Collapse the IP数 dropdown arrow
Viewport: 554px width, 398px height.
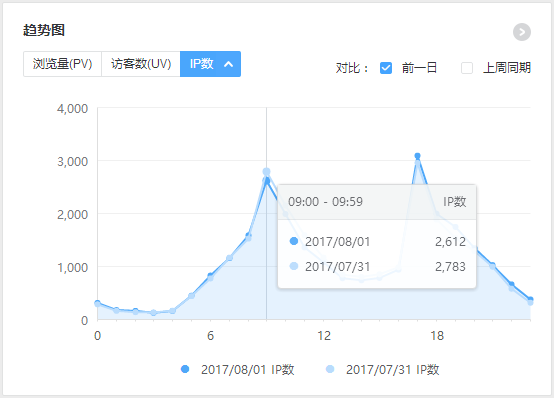coord(229,64)
